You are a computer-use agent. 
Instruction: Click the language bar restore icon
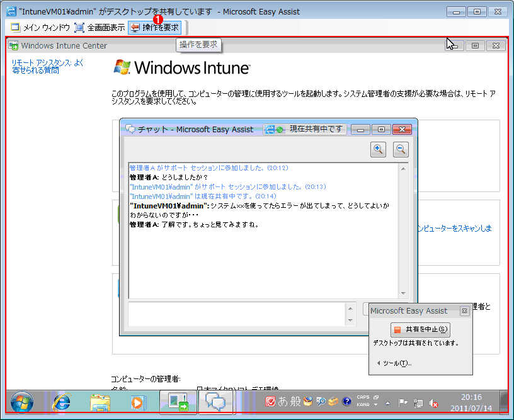tap(376, 397)
